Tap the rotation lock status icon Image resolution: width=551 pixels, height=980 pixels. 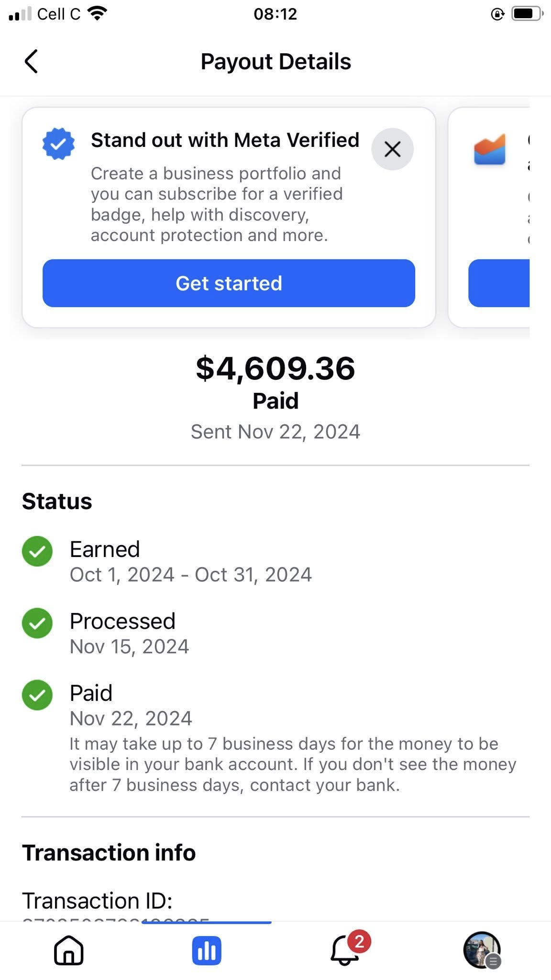tap(497, 14)
